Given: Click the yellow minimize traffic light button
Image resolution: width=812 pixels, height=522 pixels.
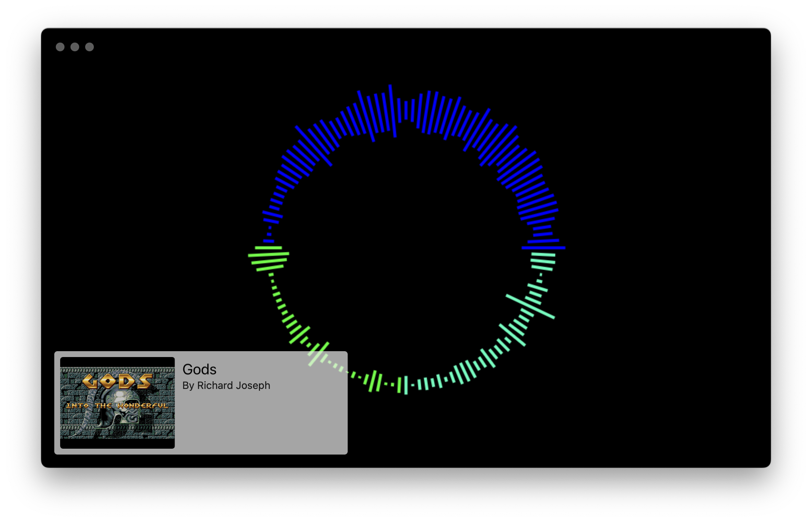Looking at the screenshot, I should pyautogui.click(x=75, y=47).
